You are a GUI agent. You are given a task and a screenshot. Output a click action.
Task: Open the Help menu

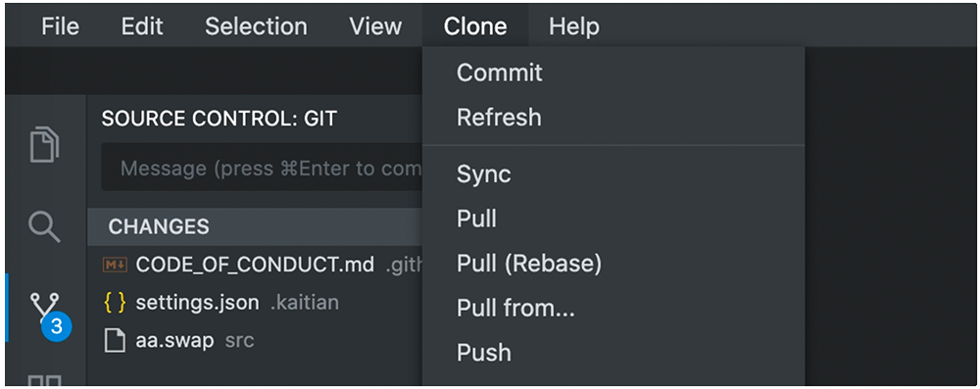click(573, 26)
